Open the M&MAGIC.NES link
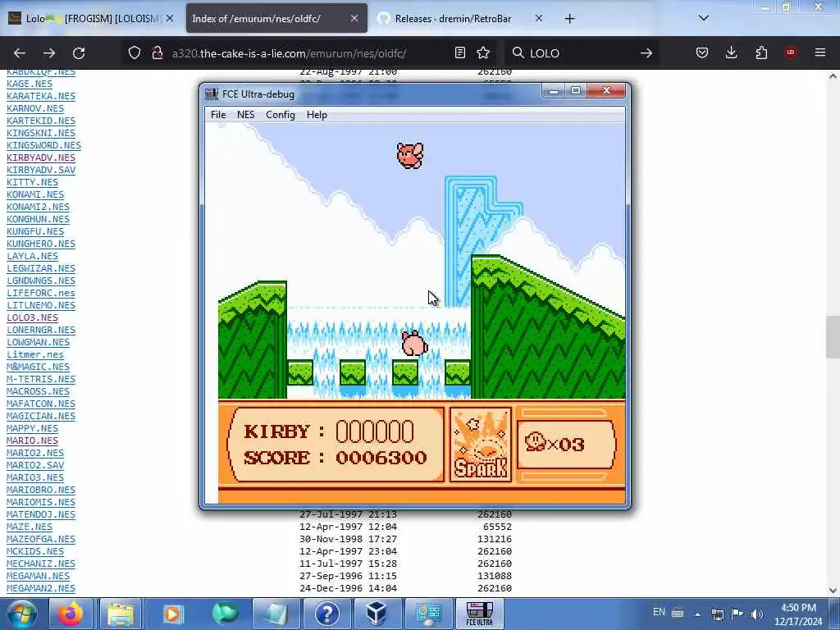Screen dimensions: 840x630 click(38, 367)
